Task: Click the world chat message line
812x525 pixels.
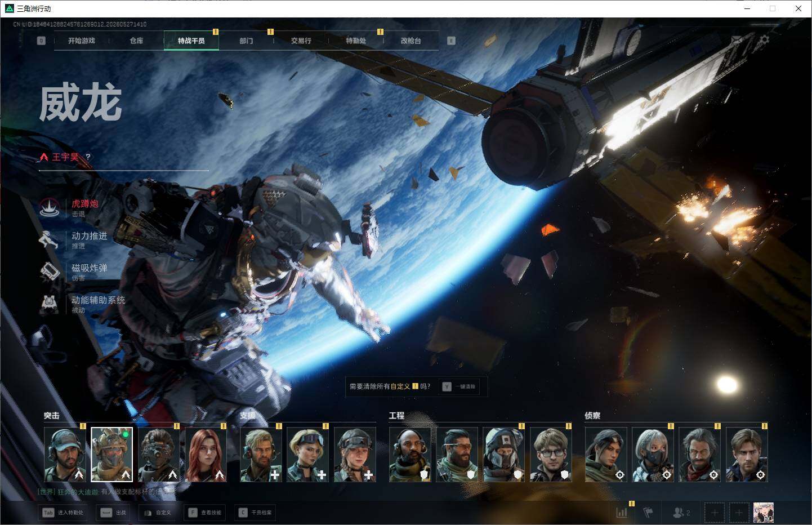Action: 107,492
